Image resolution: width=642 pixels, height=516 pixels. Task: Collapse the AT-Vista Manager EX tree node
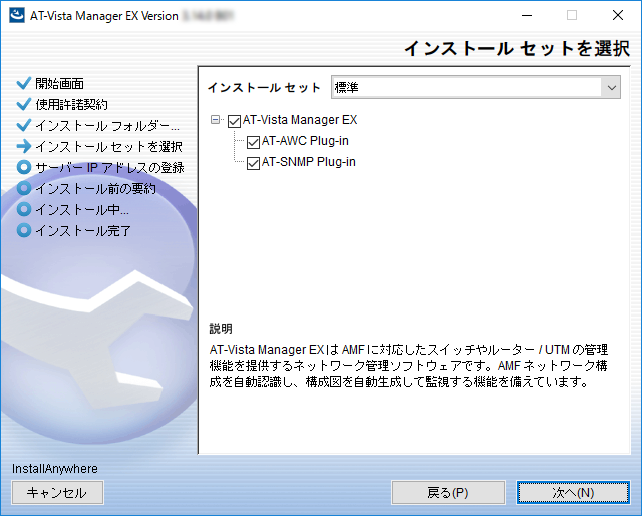click(215, 120)
